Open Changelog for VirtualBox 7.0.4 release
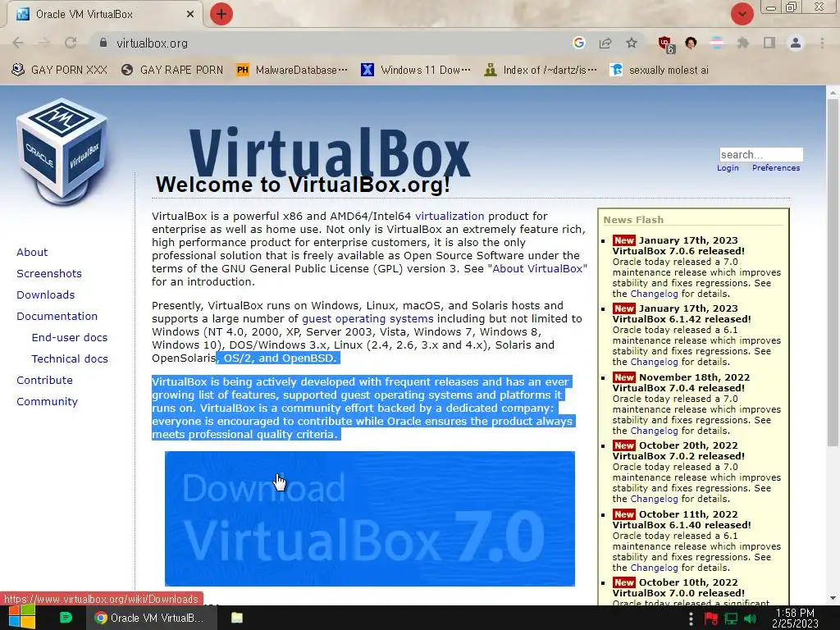Image resolution: width=840 pixels, height=630 pixels. [x=654, y=431]
